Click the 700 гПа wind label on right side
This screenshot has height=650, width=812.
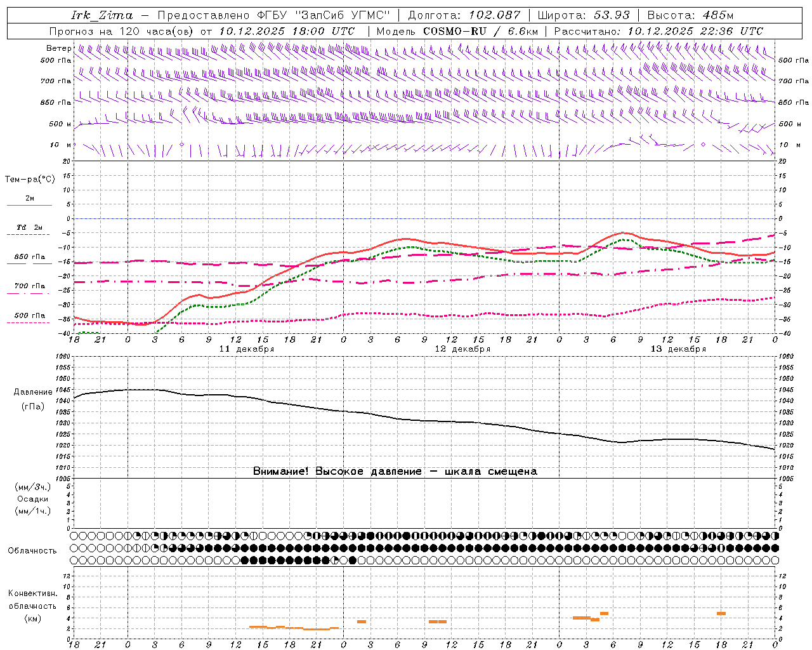click(794, 81)
